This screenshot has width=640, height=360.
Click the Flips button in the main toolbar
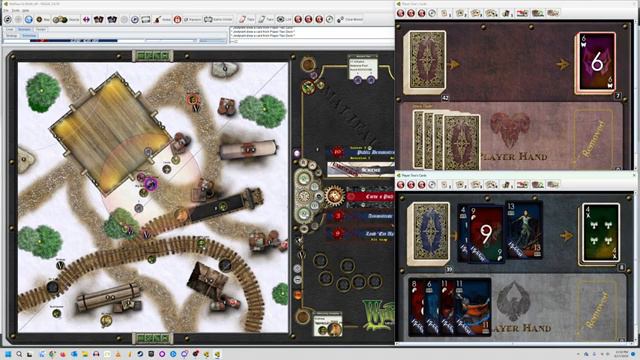click(247, 19)
